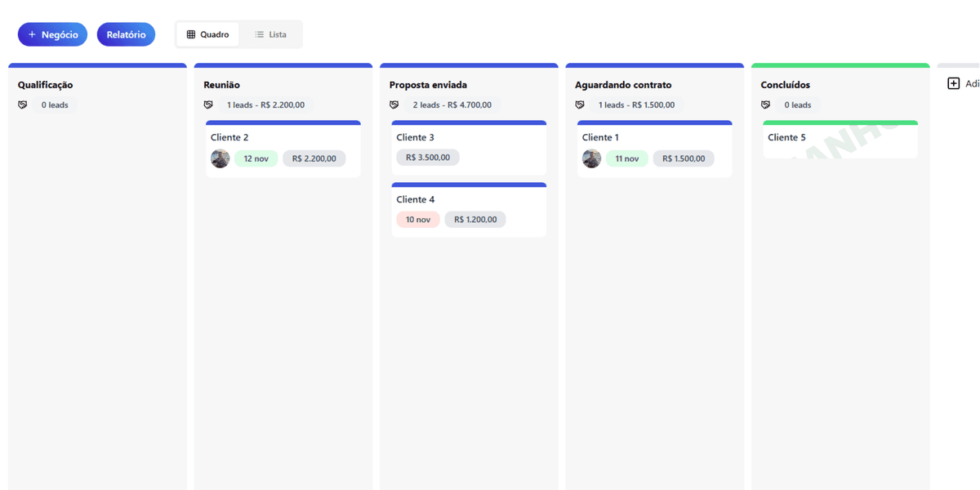Click the handshake icon in Reunião column
980x490 pixels.
208,105
